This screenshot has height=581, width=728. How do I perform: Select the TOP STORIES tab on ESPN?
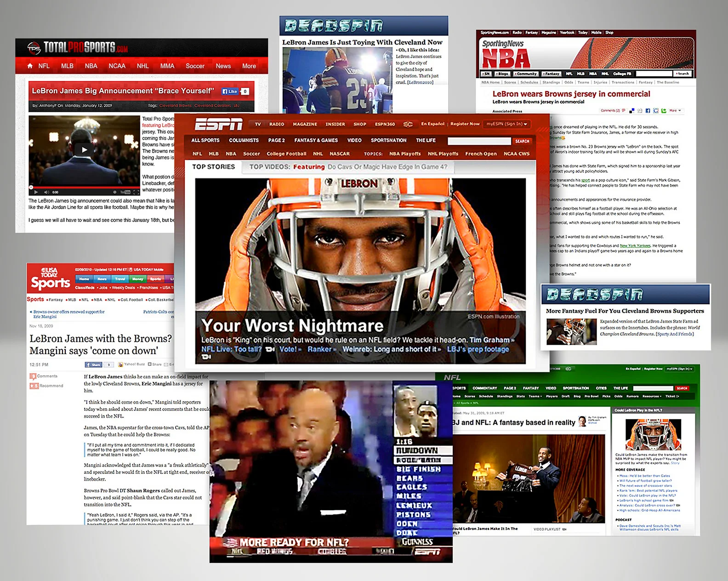tap(214, 167)
